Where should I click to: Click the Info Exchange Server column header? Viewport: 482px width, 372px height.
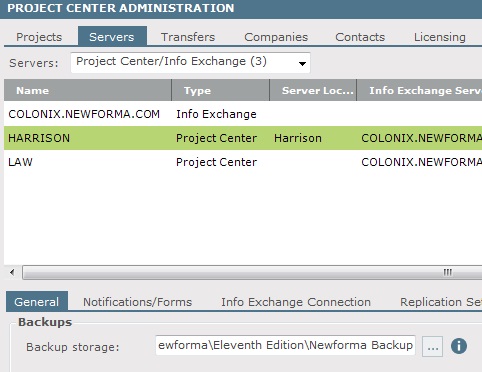click(x=419, y=90)
